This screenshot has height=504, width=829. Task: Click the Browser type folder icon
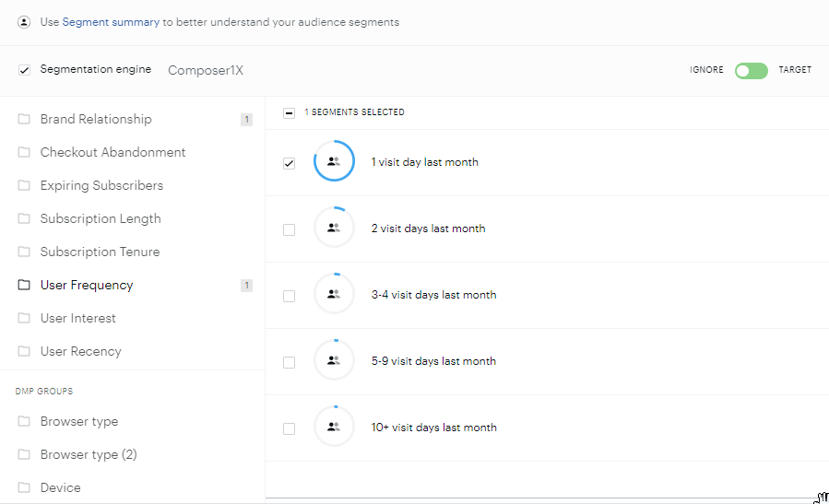click(24, 421)
